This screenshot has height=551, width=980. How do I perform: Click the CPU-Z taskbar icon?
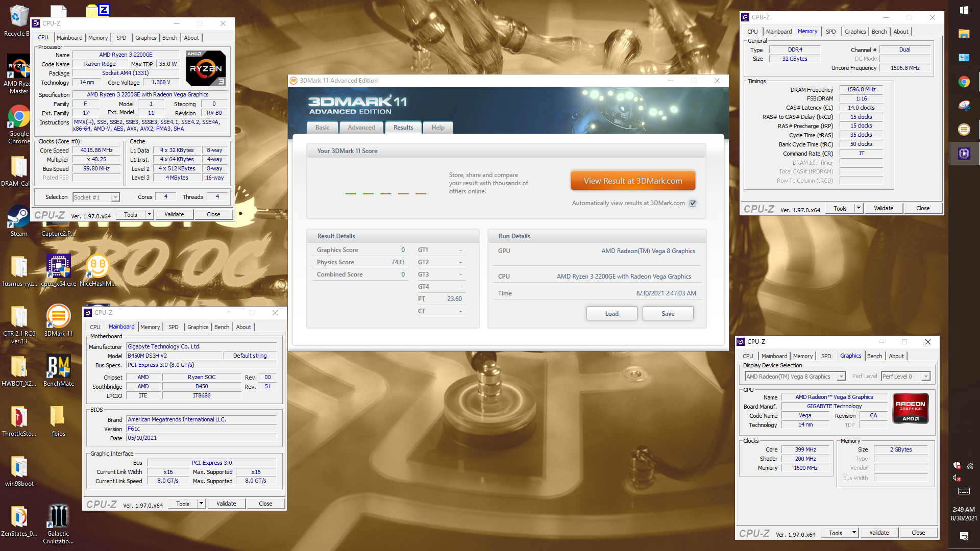(x=964, y=153)
